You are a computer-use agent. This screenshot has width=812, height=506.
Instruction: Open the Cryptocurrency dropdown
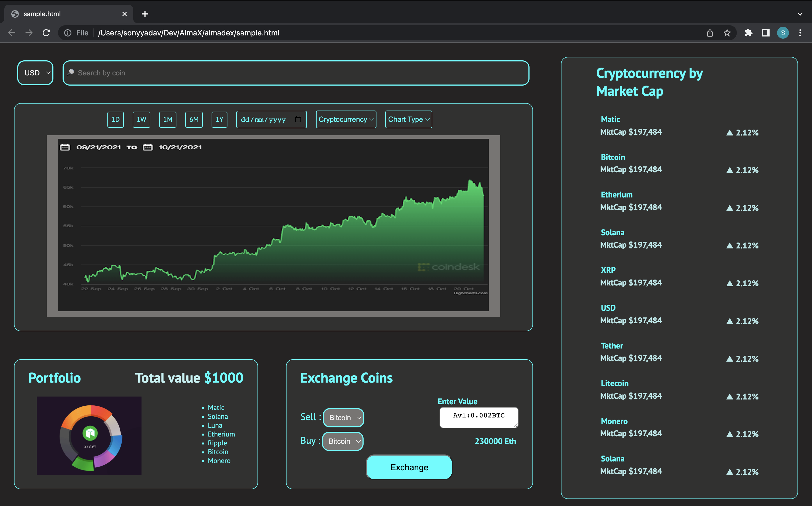[346, 119]
